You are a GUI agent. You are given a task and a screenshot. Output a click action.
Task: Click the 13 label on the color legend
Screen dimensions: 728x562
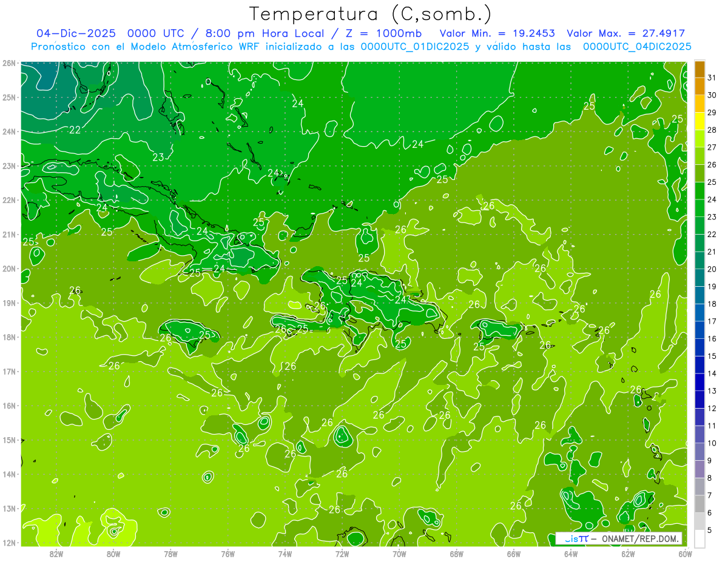tap(712, 391)
